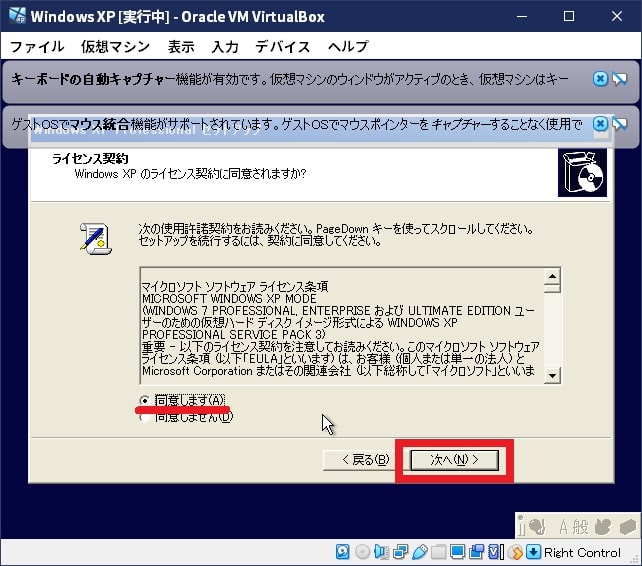This screenshot has height=566, width=642.
Task: Click the license text scrollbar down arrow
Action: pos(552,375)
